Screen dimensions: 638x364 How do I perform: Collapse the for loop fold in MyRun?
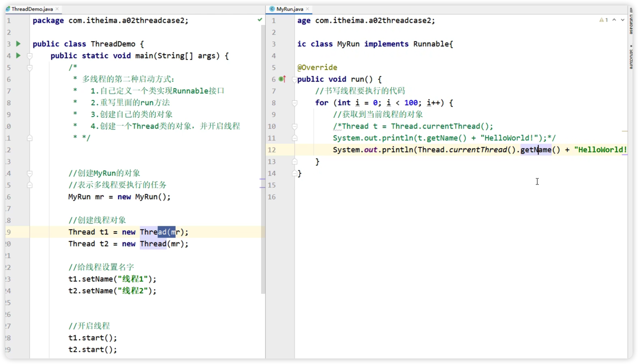[294, 103]
